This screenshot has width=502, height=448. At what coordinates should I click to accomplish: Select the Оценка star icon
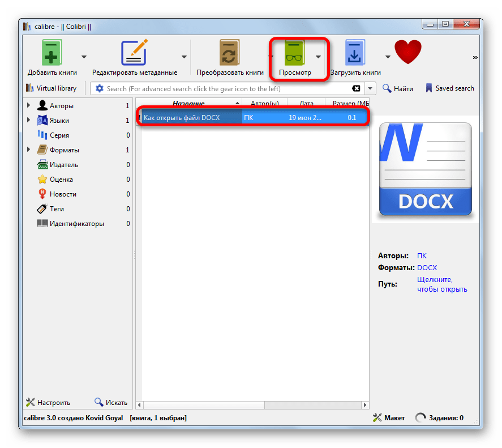pos(42,179)
